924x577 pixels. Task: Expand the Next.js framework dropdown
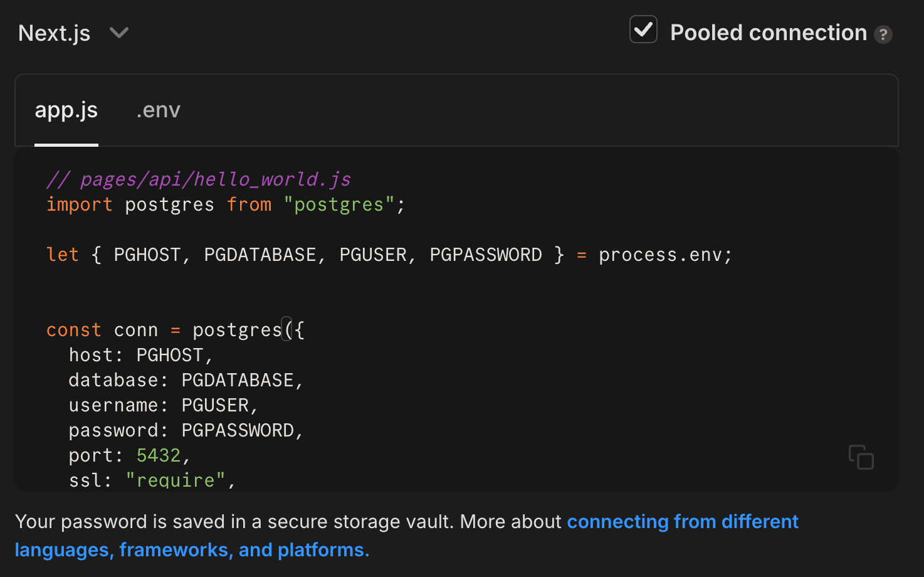[x=119, y=33]
